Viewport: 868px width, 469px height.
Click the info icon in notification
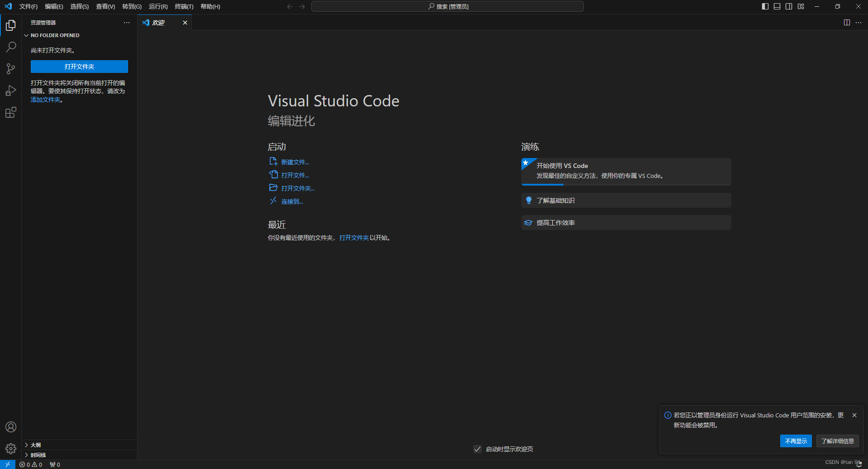click(668, 415)
